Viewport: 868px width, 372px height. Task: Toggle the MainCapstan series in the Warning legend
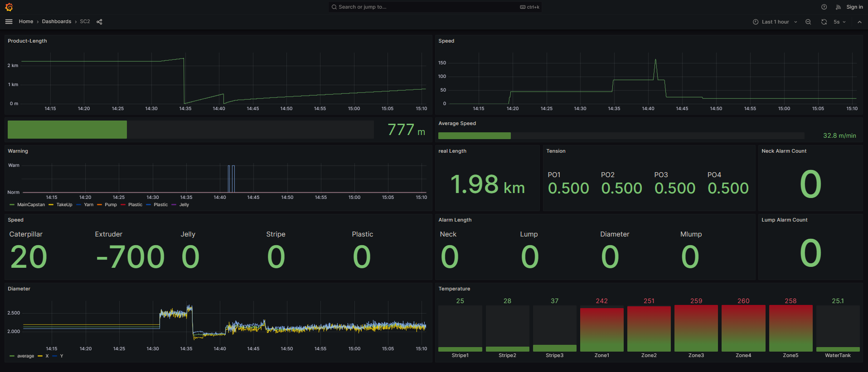coord(30,205)
